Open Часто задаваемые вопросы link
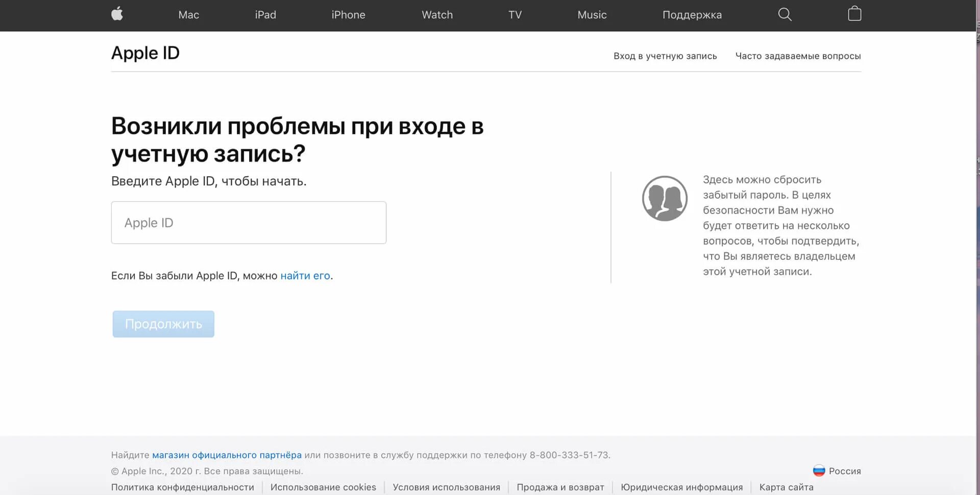The width and height of the screenshot is (980, 495). coord(798,56)
